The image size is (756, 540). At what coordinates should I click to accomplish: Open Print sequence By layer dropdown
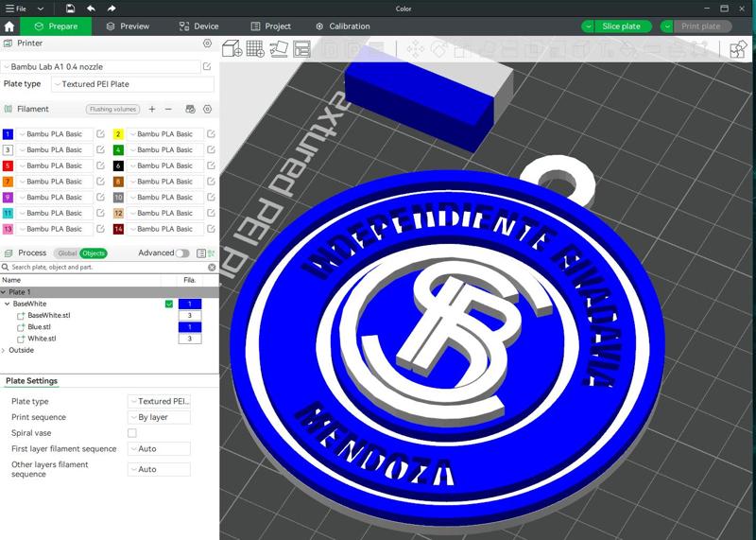pyautogui.click(x=159, y=417)
